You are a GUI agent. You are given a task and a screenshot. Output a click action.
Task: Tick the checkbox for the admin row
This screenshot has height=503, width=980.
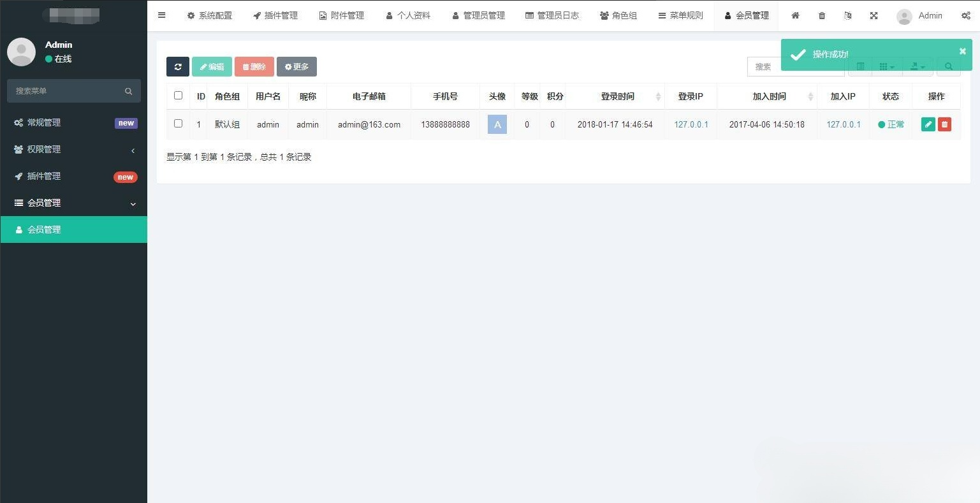click(x=178, y=124)
